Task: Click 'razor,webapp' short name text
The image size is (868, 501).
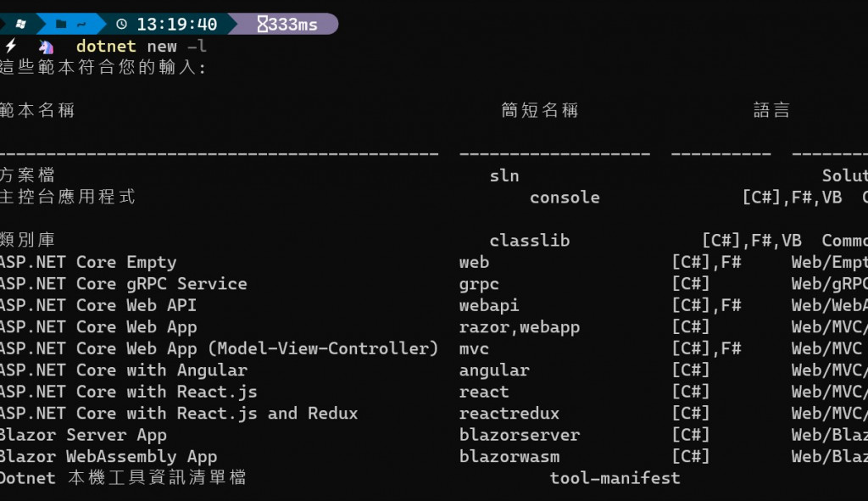Action: pyautogui.click(x=520, y=327)
